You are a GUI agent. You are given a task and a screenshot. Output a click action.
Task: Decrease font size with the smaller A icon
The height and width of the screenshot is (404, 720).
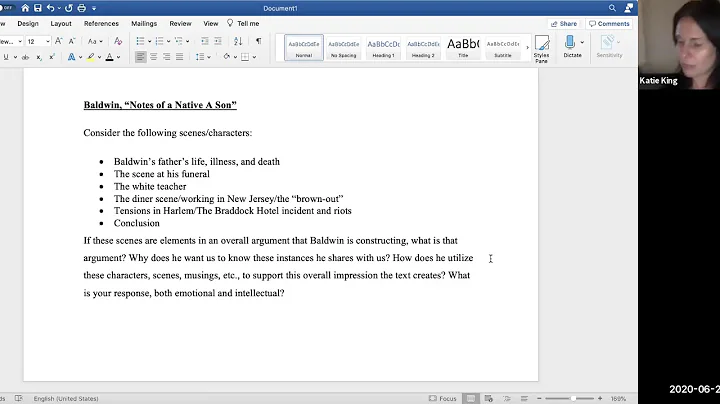coord(72,41)
